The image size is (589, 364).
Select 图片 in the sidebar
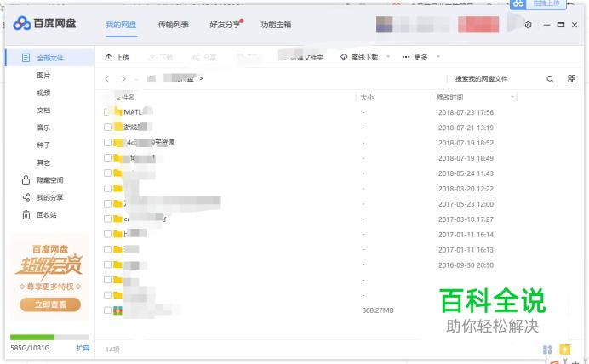click(x=43, y=76)
